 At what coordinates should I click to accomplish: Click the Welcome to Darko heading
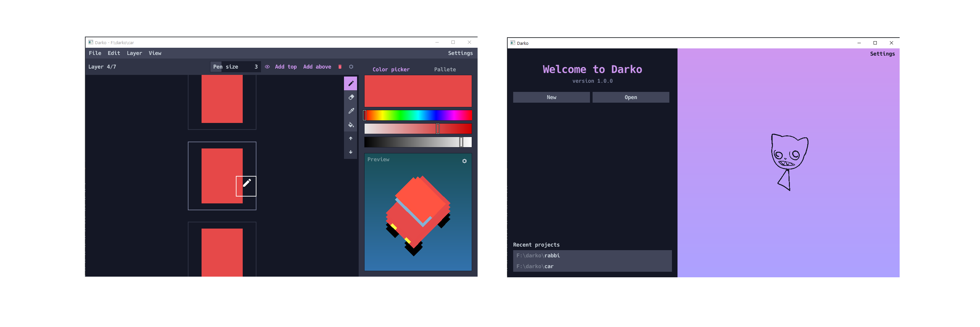(592, 69)
